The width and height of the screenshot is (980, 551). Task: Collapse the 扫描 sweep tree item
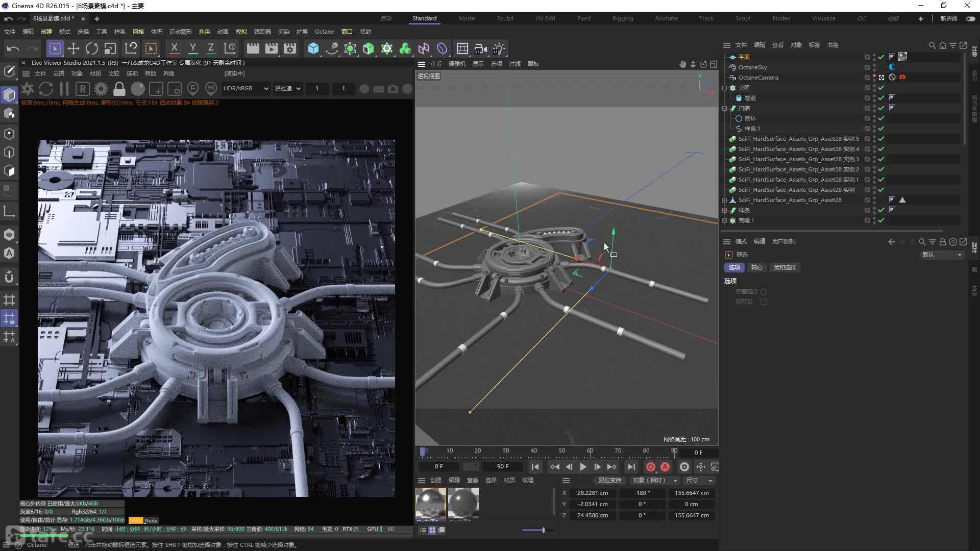point(725,108)
